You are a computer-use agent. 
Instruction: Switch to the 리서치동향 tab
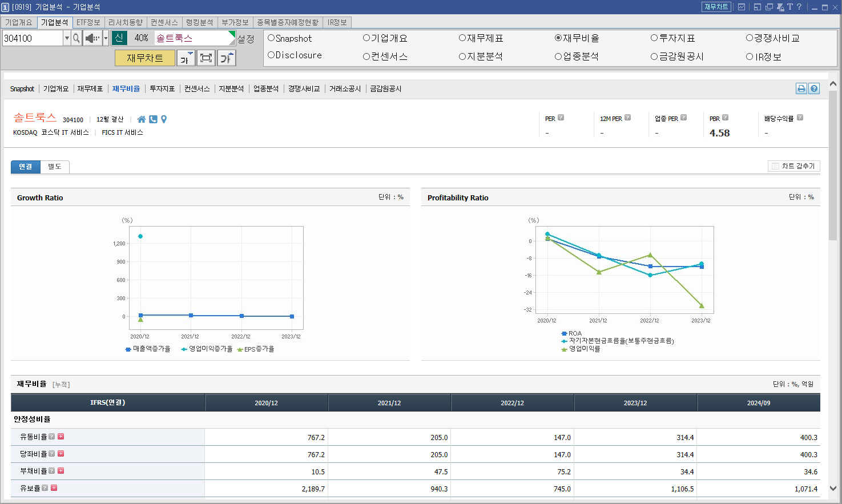pyautogui.click(x=126, y=22)
